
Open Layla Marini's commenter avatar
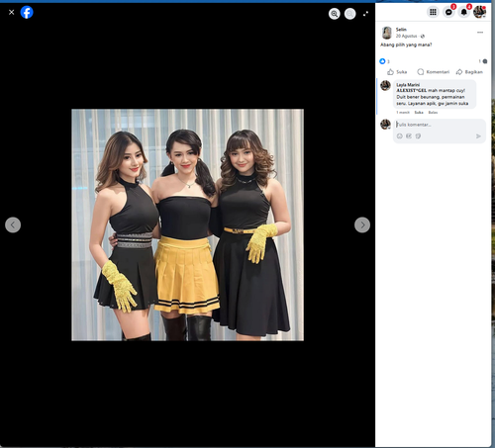coord(385,86)
